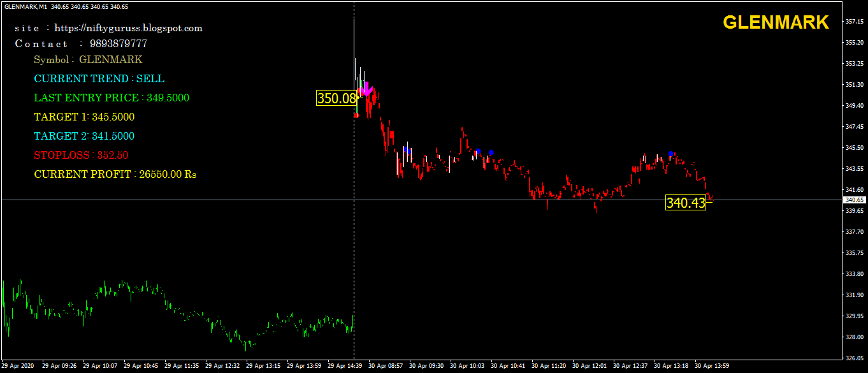Screen dimensions: 868x373
Task: Click 341.60 on the price axis
Action: 854,190
